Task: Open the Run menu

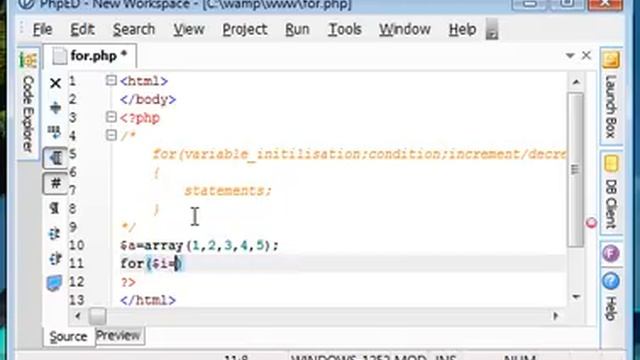Action: (297, 29)
